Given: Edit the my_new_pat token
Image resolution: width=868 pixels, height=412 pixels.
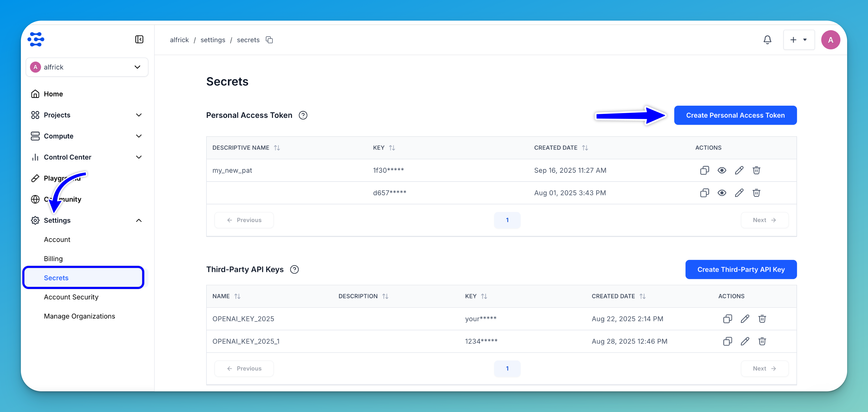Looking at the screenshot, I should (739, 170).
